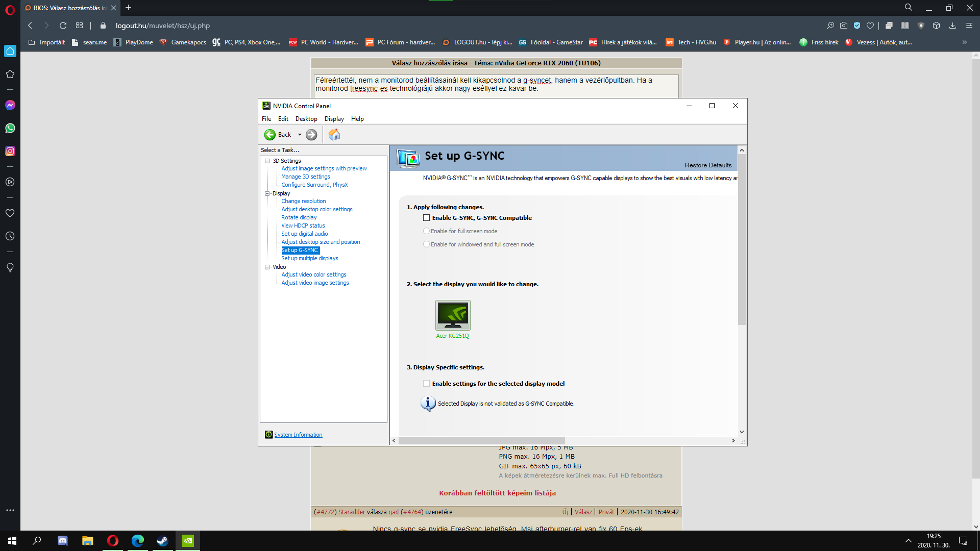Open Configure Surround, PhysX
This screenshot has width=980, height=551.
click(314, 185)
